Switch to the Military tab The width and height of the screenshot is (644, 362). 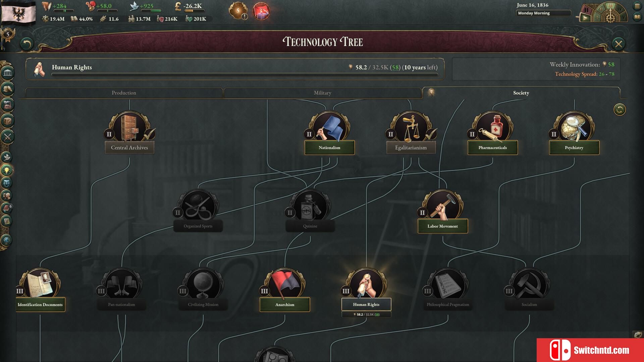pyautogui.click(x=322, y=93)
